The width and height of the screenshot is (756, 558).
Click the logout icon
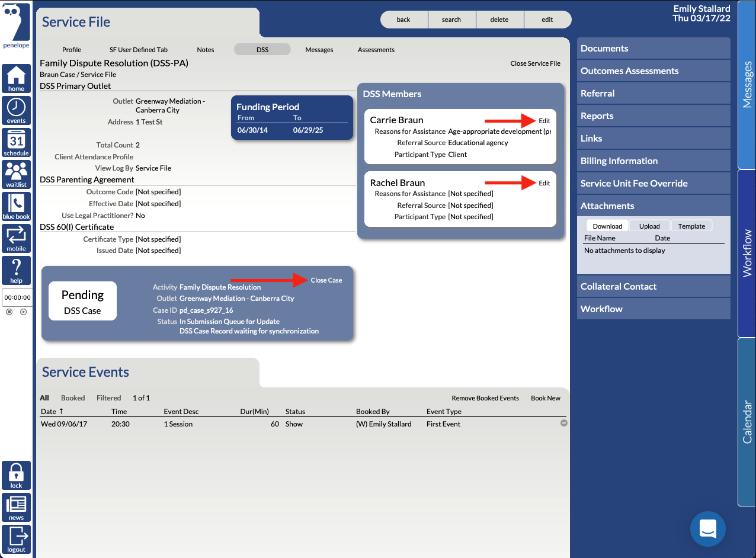tap(16, 540)
